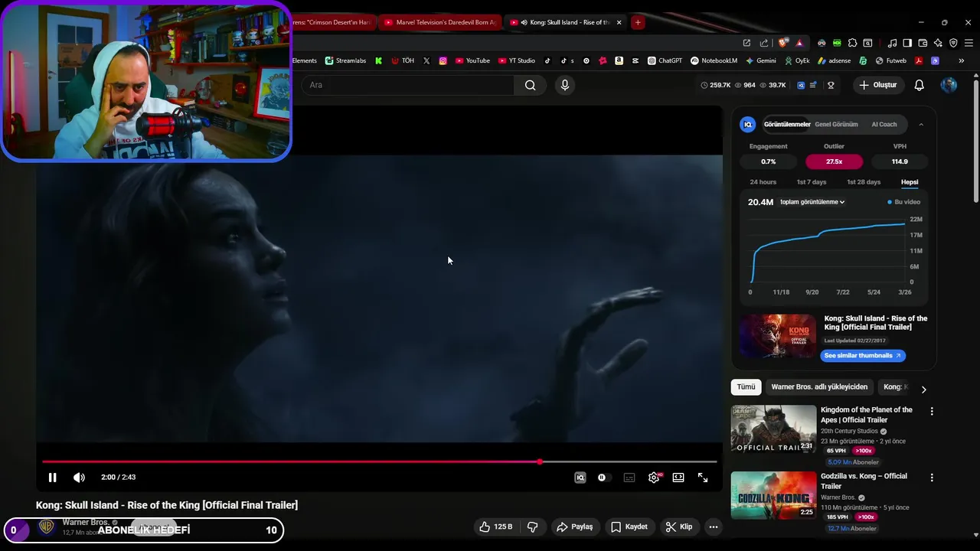Open the account avatar menu

[x=949, y=85]
